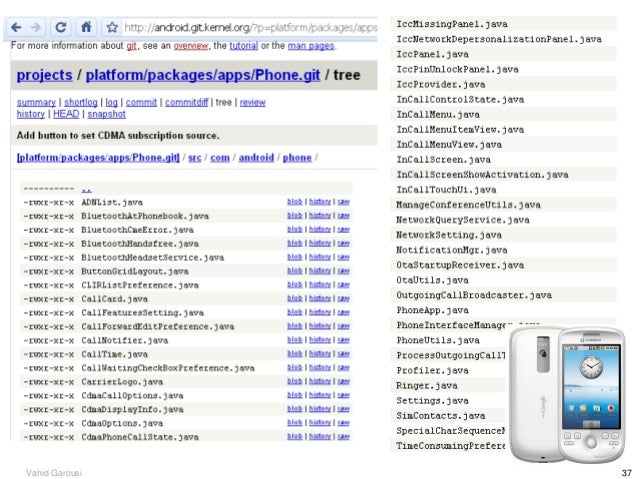
Task: Select the ManageConferenceUtils.java file name
Action: point(468,205)
